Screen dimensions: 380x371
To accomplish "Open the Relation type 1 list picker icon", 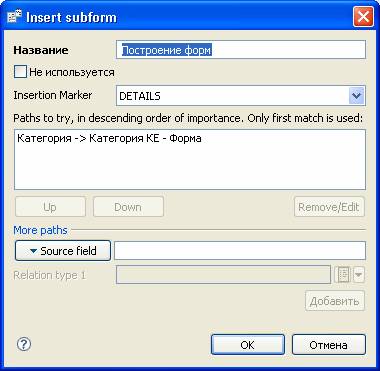I will tap(342, 275).
